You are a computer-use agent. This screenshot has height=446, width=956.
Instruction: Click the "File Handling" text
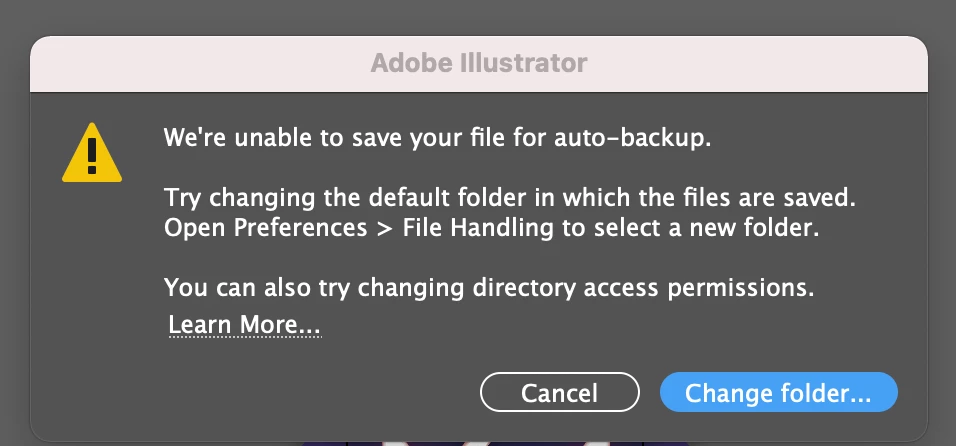coord(478,228)
